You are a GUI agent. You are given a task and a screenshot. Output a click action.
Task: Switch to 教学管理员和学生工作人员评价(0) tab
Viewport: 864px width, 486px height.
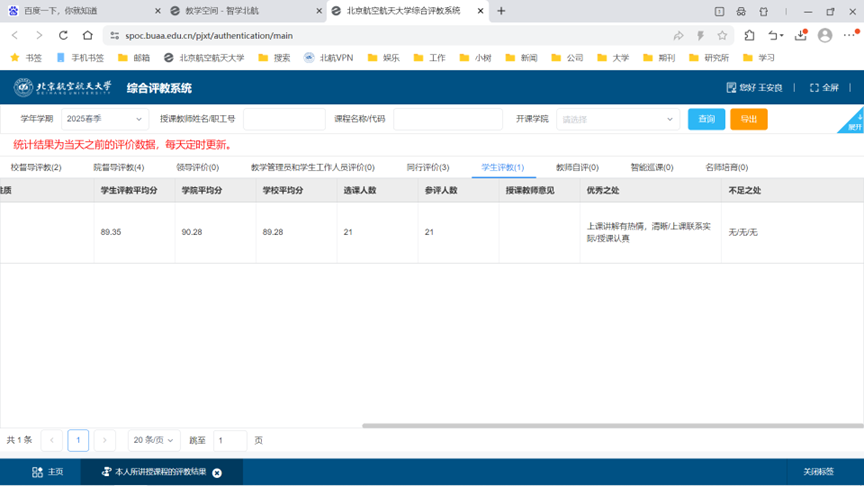[x=312, y=167]
